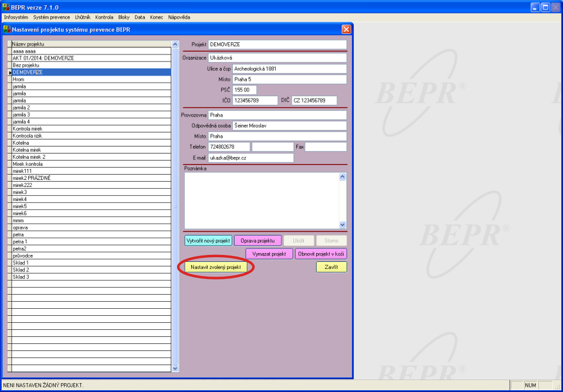Click Vymazat projekt button

[269, 254]
